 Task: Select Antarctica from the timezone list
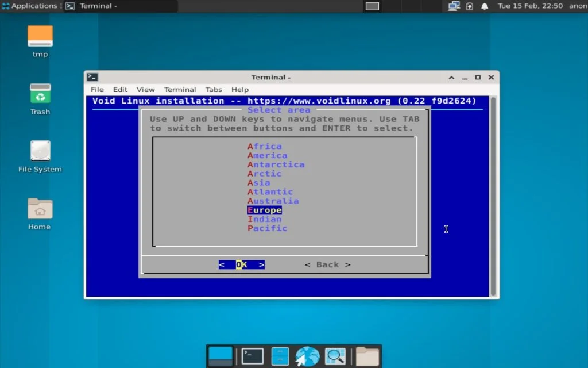tap(276, 164)
